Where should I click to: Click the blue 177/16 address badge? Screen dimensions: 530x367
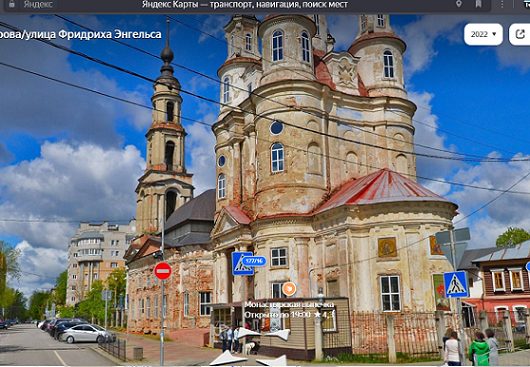254,261
